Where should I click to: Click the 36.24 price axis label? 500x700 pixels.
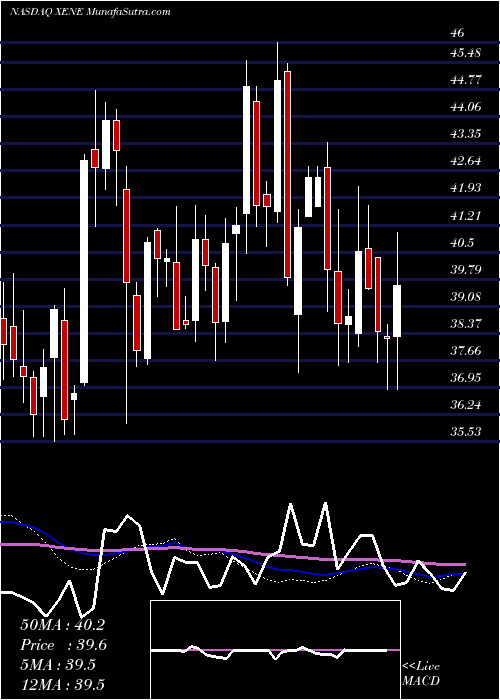466,405
